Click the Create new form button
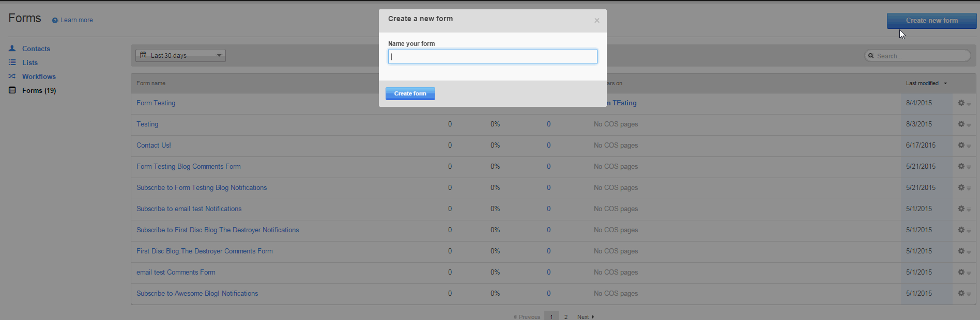This screenshot has width=980, height=320. coord(931,21)
